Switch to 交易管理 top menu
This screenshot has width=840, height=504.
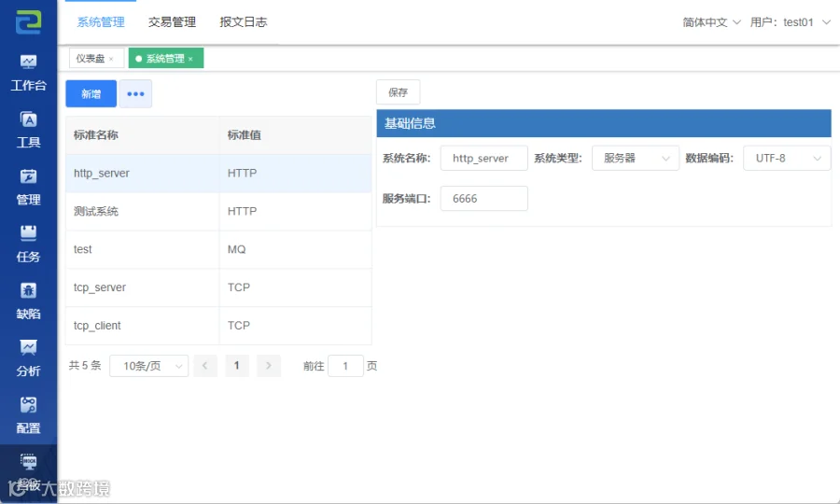(172, 22)
